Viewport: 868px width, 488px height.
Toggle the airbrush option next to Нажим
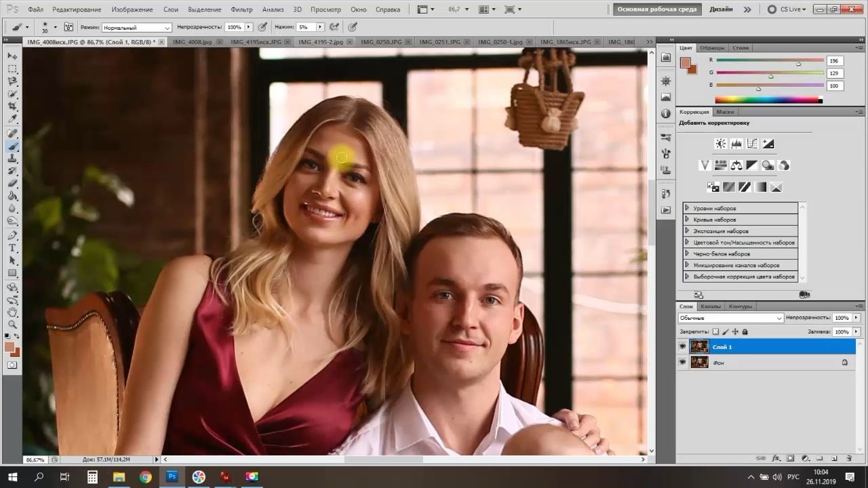coord(334,27)
